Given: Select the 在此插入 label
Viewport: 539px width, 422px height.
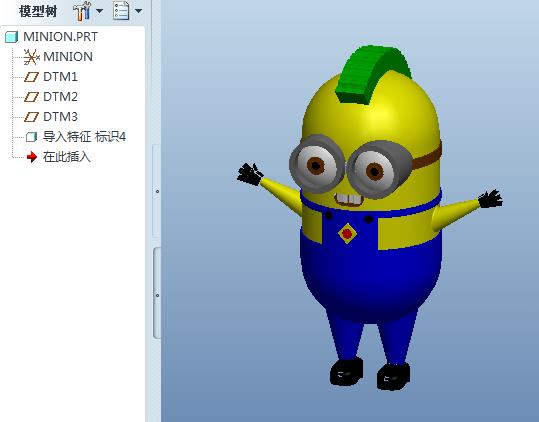Looking at the screenshot, I should [x=67, y=157].
